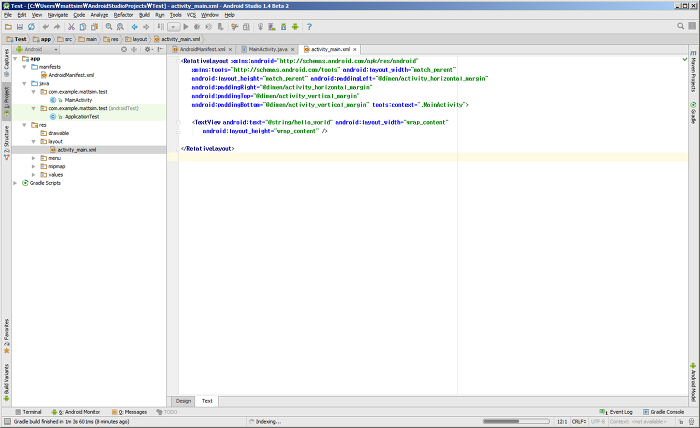700x428 pixels.
Task: Open the Navigate menu
Action: point(58,15)
